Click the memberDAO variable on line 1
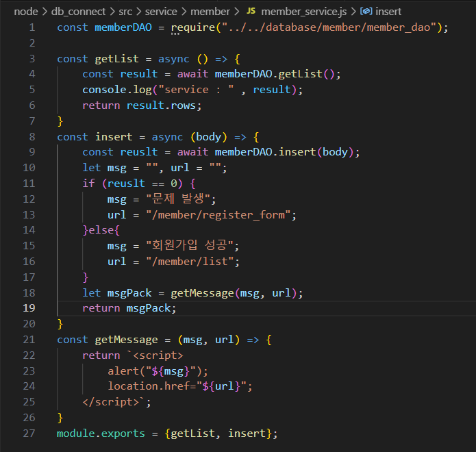The width and height of the screenshot is (476, 452). pyautogui.click(x=123, y=27)
